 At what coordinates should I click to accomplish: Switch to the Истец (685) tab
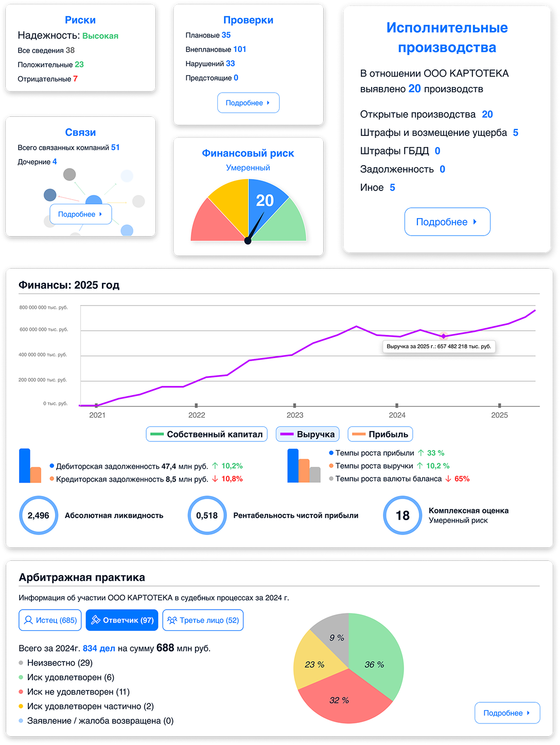pos(50,620)
